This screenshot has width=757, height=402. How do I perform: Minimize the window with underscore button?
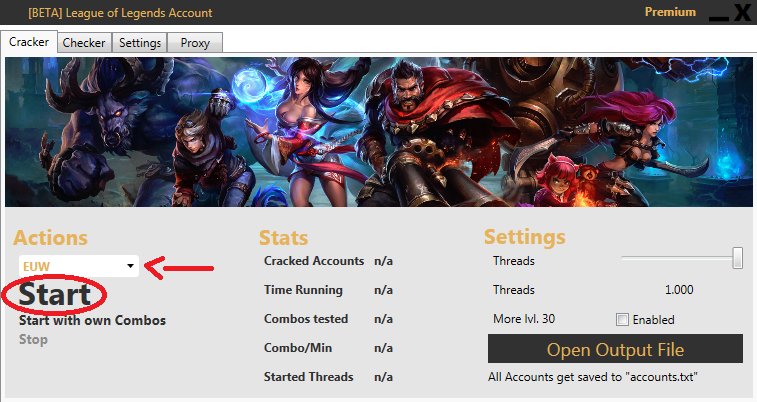click(x=718, y=18)
